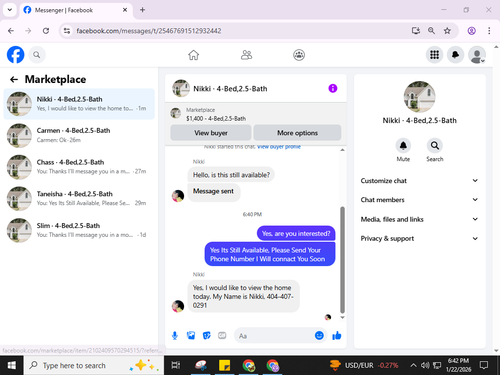The height and width of the screenshot is (375, 500).
Task: Switch to the Messenger | Facebook tab
Action: click(76, 10)
